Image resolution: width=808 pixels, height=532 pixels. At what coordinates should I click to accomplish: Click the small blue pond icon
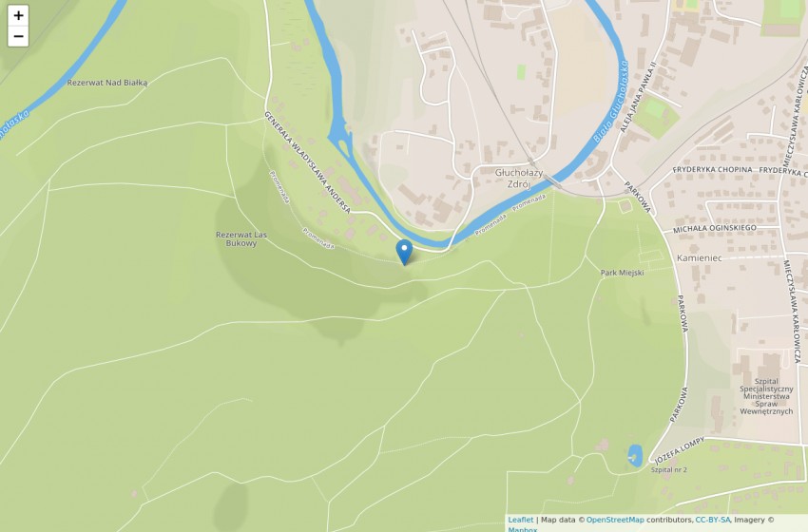(x=635, y=456)
